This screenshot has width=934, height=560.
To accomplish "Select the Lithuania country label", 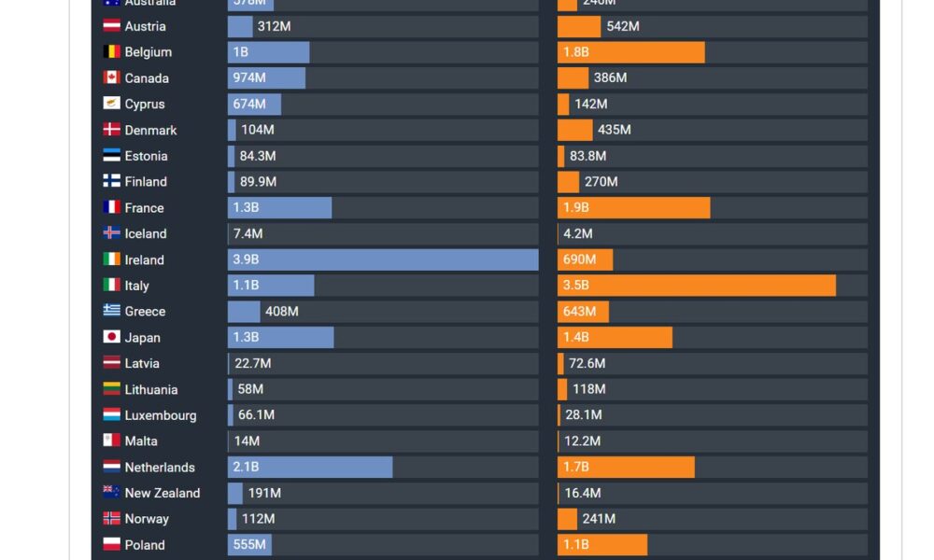I will click(150, 390).
